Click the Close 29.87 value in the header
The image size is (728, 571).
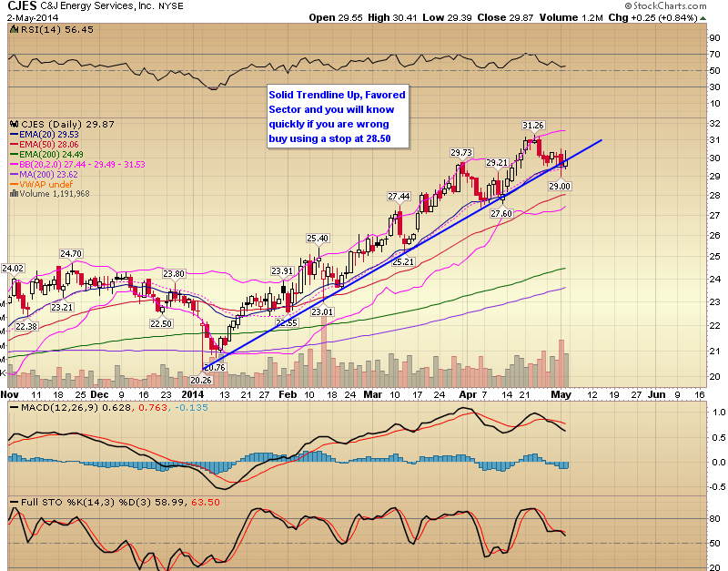click(x=506, y=17)
